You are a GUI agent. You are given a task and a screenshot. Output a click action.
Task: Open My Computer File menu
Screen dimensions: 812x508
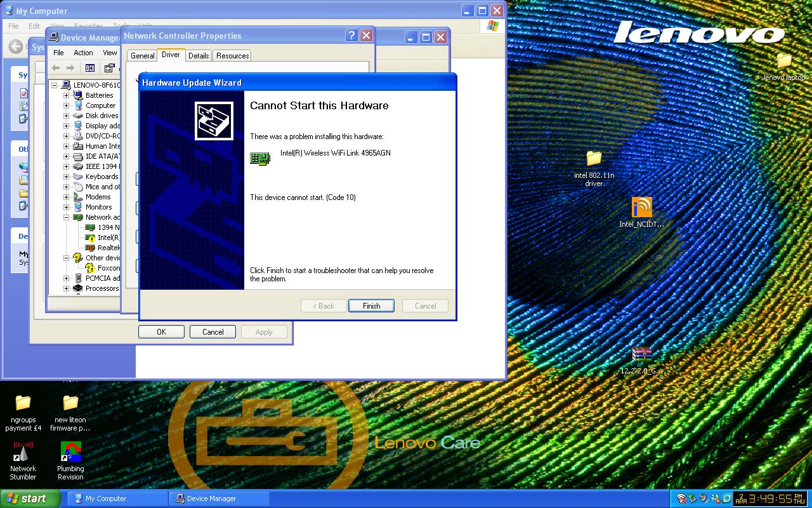(13, 26)
